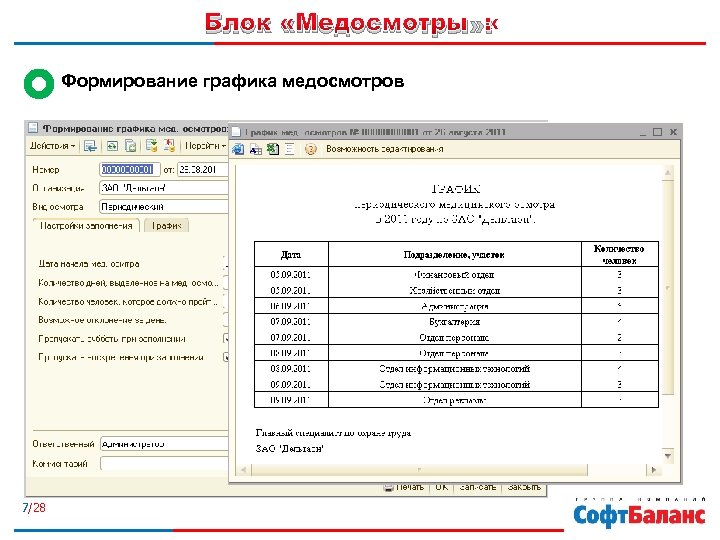Screen dimensions: 720x540
Task: Click the horizontal scrollbar left arrow
Action: [243, 469]
